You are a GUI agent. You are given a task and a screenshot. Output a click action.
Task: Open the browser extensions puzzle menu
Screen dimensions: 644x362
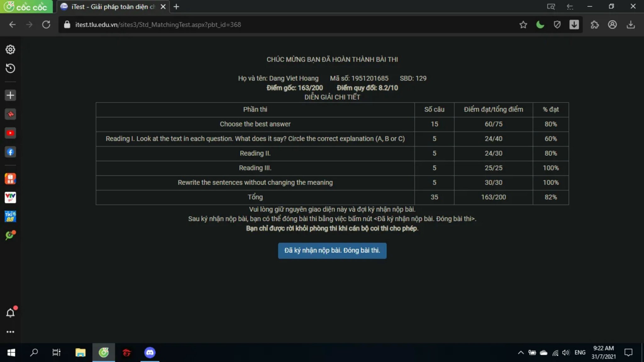pyautogui.click(x=595, y=25)
